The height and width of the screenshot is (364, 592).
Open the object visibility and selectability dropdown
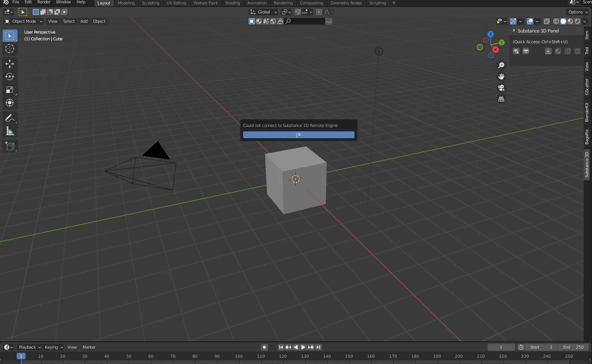(501, 21)
